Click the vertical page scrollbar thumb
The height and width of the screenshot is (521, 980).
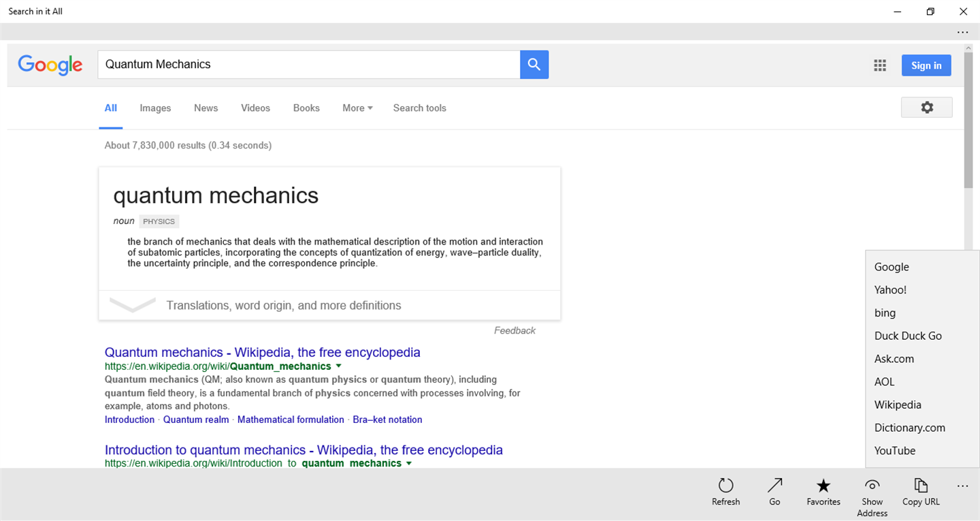pyautogui.click(x=968, y=122)
